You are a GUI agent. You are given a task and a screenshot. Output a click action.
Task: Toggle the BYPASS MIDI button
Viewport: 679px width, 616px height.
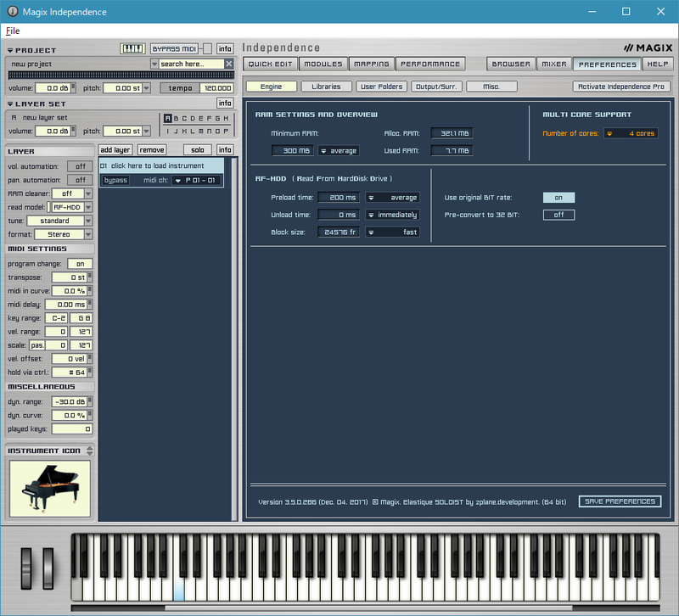click(x=175, y=48)
